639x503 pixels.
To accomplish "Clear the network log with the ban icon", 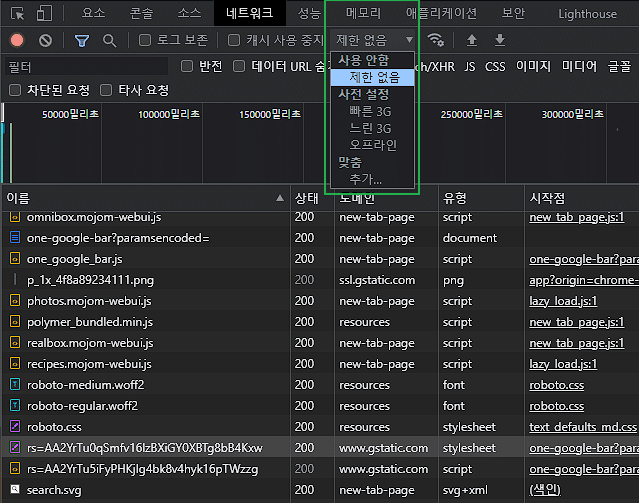I will pos(45,40).
